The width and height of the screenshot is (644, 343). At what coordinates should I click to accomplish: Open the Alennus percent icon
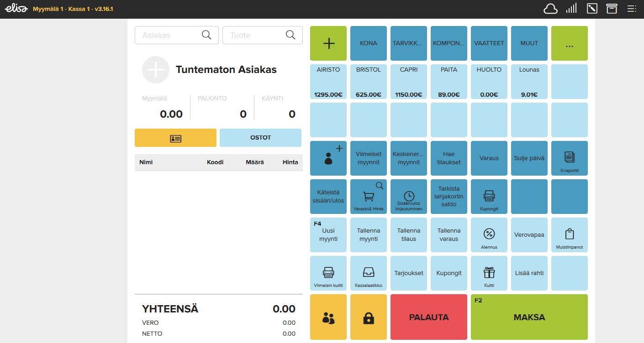(489, 235)
